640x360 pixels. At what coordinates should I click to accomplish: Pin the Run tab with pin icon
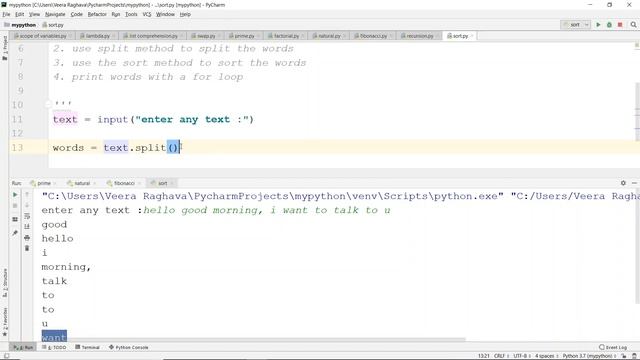15,233
